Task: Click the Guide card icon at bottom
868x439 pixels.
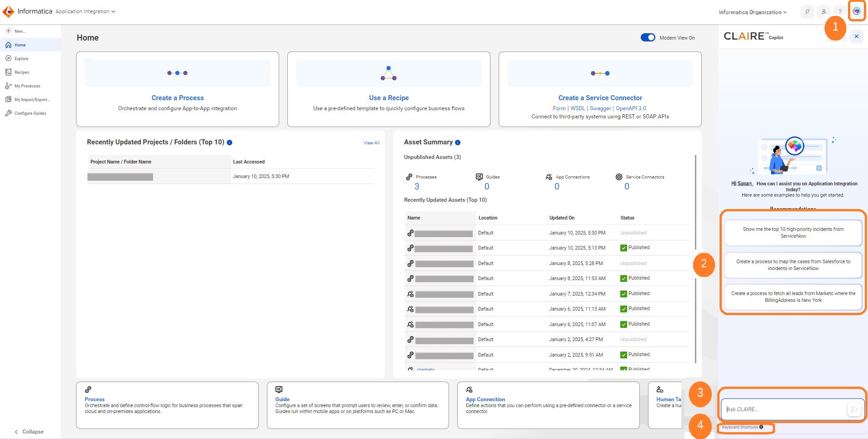Action: 279,389
